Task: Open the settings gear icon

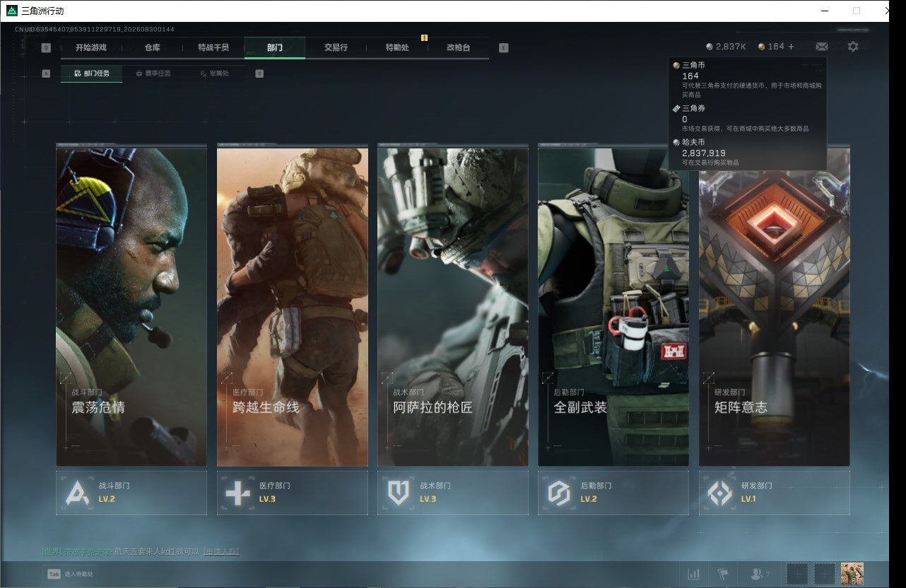Action: point(853,47)
